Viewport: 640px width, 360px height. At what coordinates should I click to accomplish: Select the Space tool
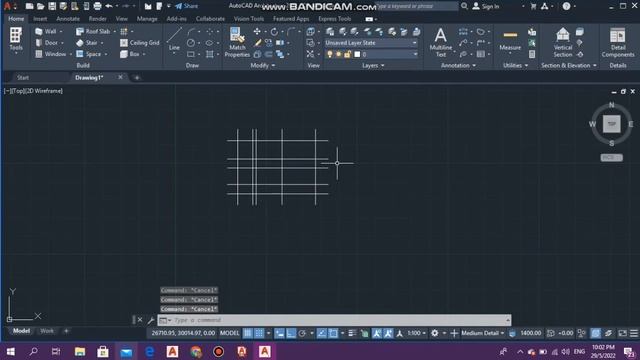pos(89,54)
